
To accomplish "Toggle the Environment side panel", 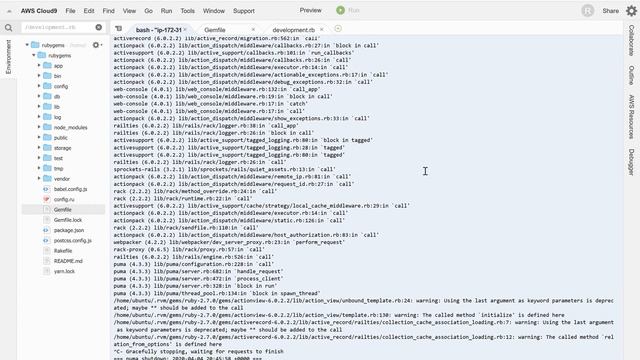I will click(x=8, y=57).
